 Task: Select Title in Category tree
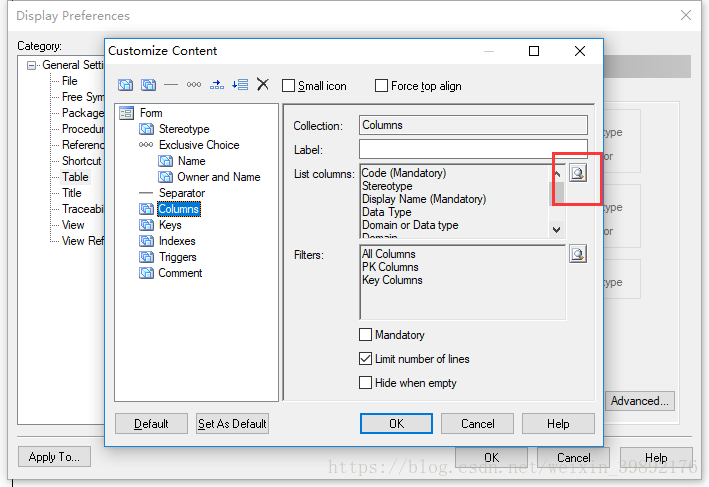point(72,193)
